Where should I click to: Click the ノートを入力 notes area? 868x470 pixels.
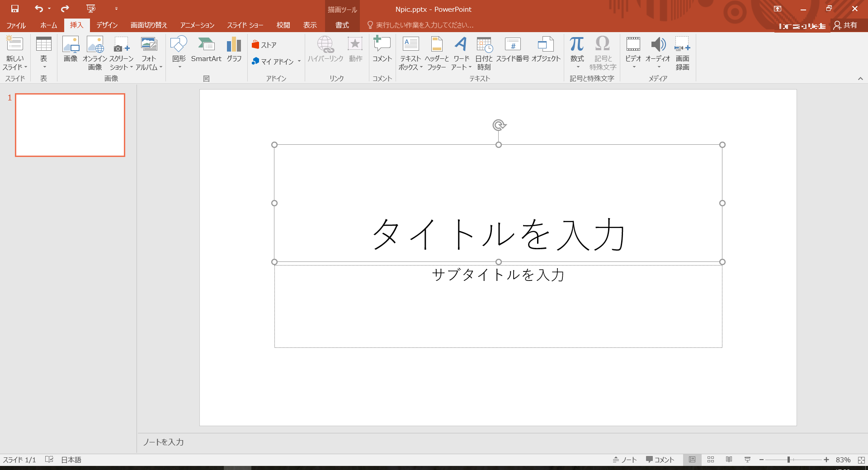164,442
